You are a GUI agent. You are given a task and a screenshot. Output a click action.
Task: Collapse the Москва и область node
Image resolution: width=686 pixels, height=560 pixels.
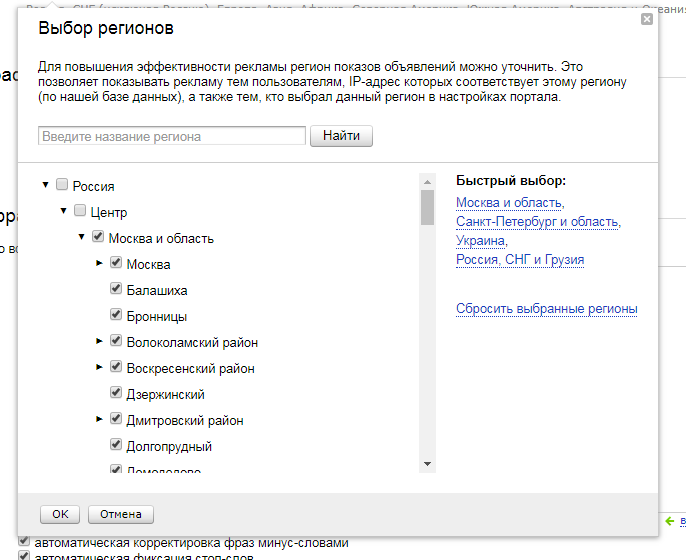(x=82, y=237)
